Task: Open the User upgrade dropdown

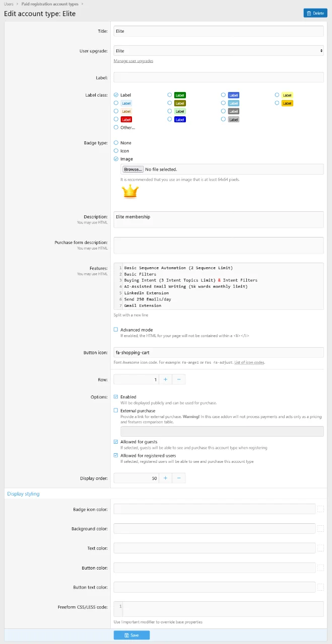Action: pyautogui.click(x=218, y=51)
